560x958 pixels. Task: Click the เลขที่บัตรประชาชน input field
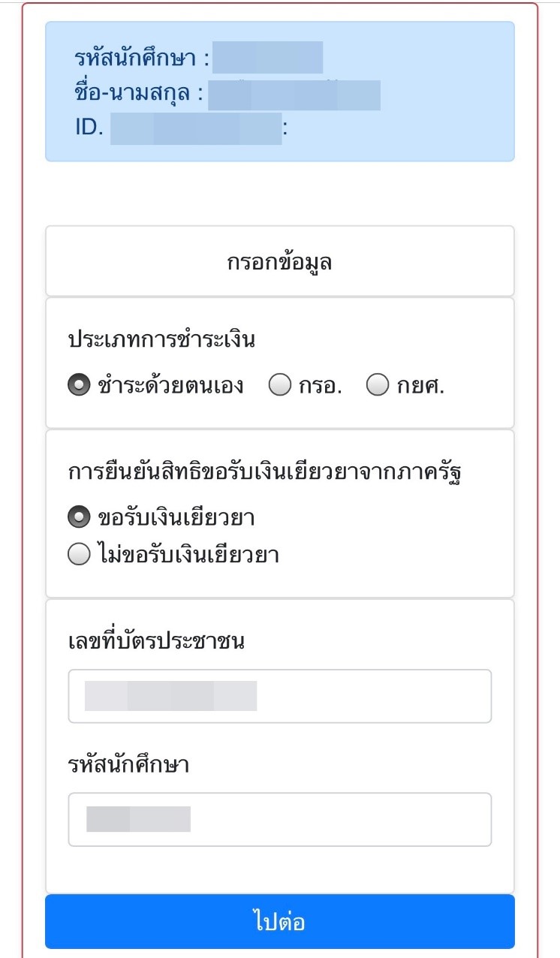click(x=280, y=696)
